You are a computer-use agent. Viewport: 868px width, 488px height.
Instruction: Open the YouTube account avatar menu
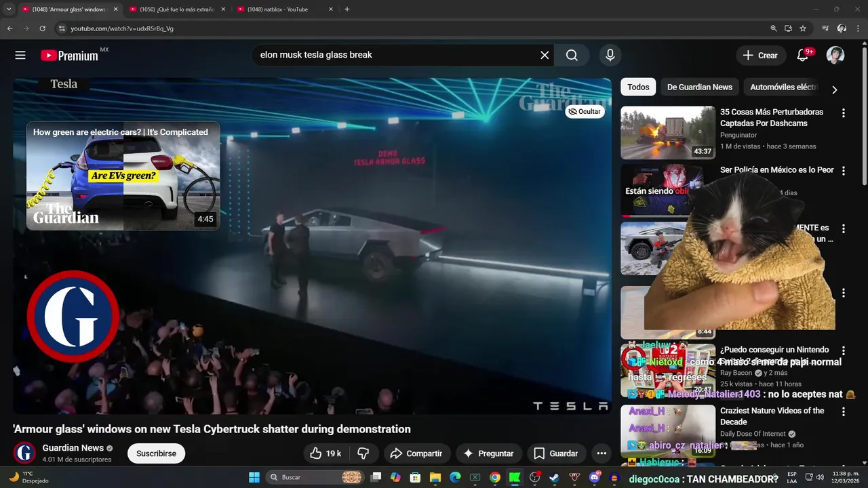pos(835,56)
